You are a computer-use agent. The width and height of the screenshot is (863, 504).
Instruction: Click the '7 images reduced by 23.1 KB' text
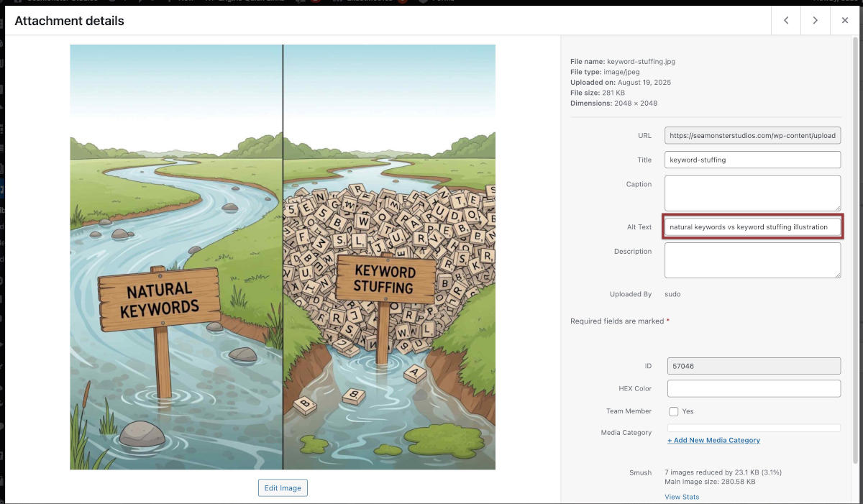723,472
